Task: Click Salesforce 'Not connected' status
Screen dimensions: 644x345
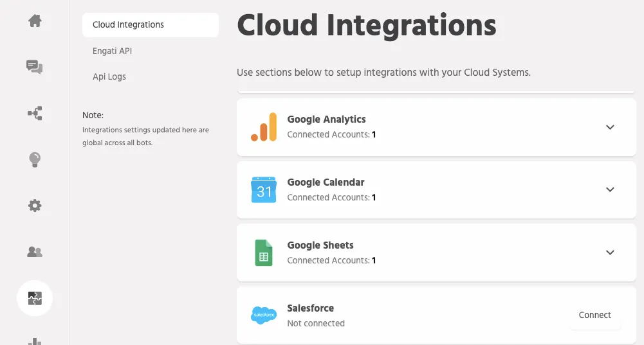Action: [316, 323]
